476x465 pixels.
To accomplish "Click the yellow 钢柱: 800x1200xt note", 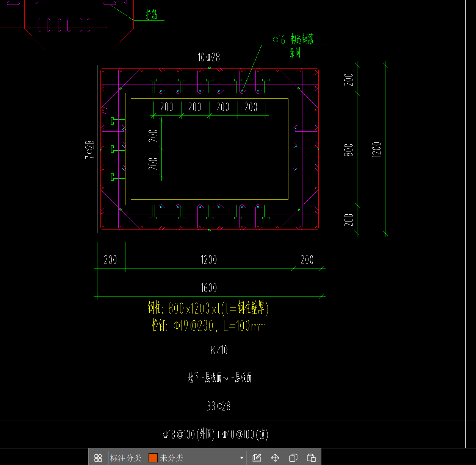I will [208, 308].
